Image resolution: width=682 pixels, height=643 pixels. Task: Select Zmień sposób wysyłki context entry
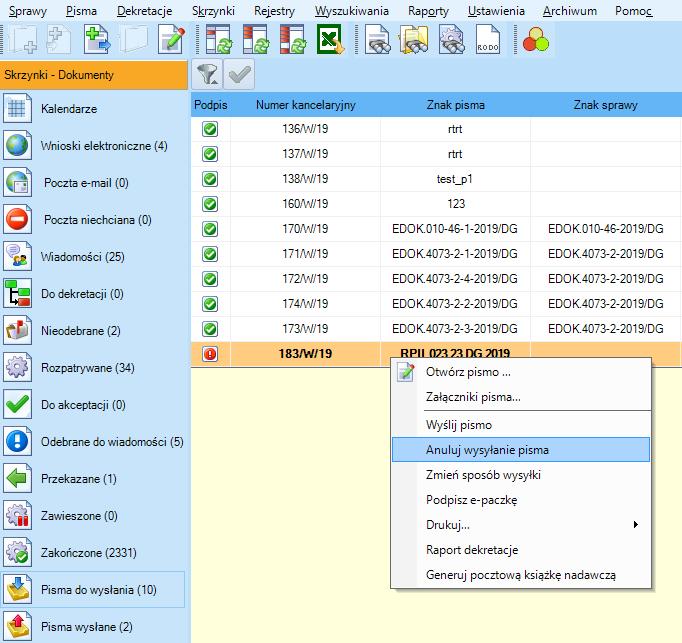[x=521, y=475]
